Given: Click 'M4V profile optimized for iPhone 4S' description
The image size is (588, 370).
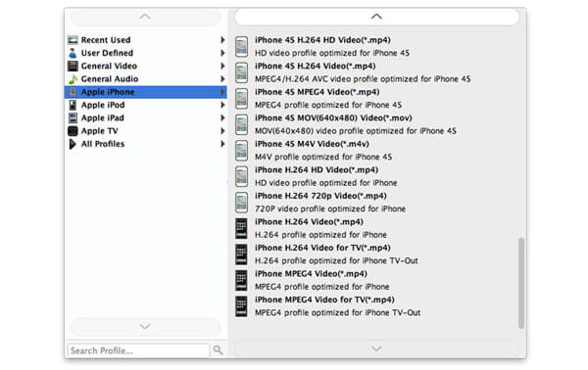Looking at the screenshot, I should [323, 157].
